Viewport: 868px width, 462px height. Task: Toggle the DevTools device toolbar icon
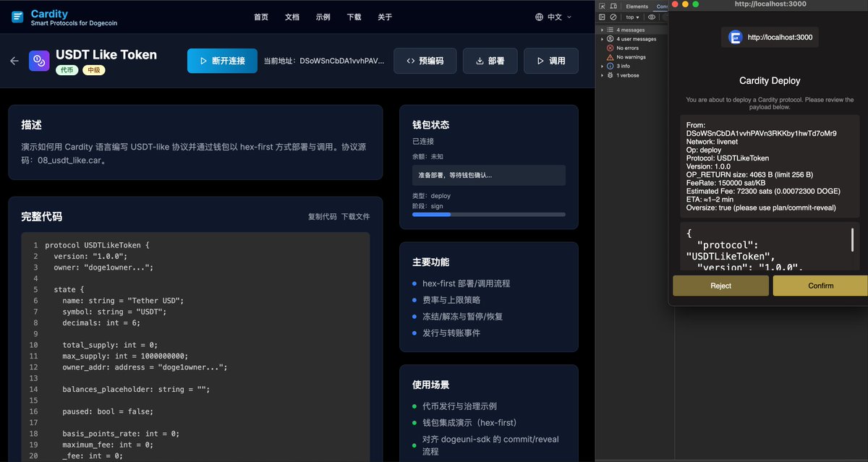pyautogui.click(x=613, y=7)
